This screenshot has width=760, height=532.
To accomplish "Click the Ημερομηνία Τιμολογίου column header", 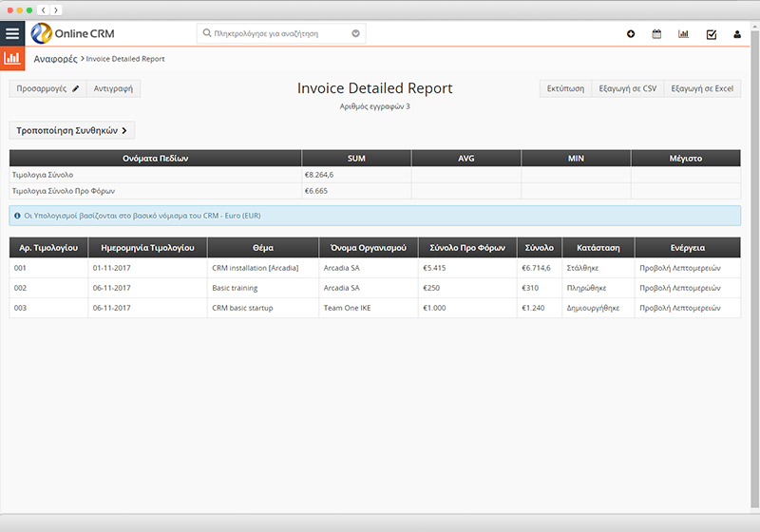I will (x=147, y=248).
